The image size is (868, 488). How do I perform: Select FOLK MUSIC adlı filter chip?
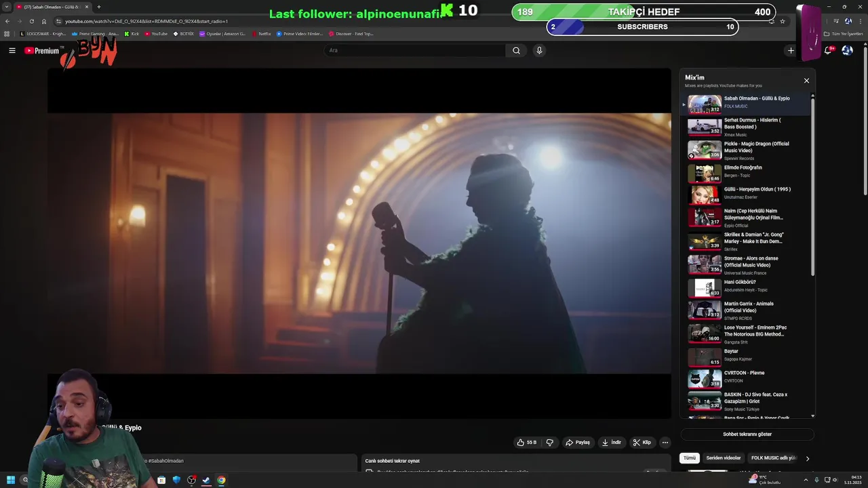coord(773,458)
